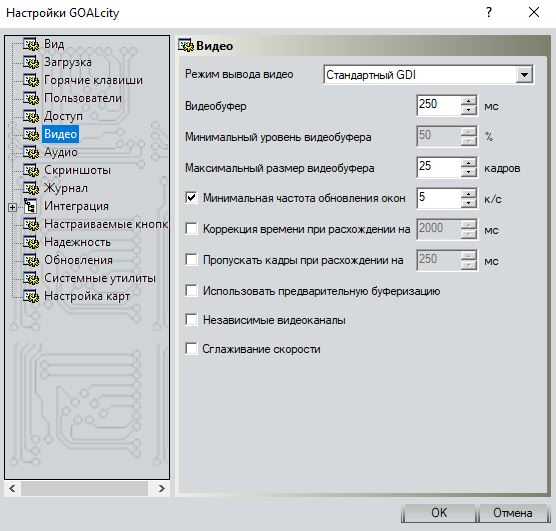Click the icon next to Аудио
The image size is (556, 531).
[x=31, y=152]
